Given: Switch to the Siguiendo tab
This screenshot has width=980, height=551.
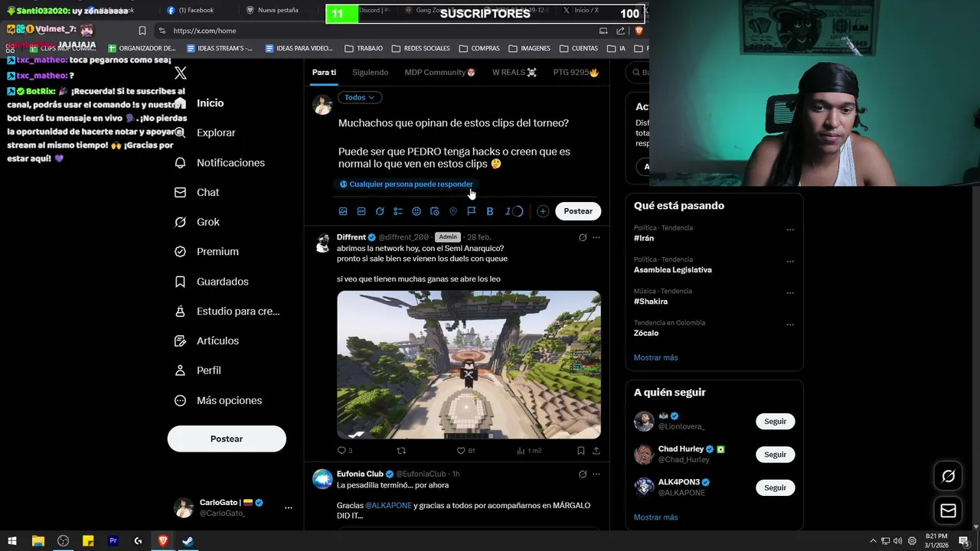Looking at the screenshot, I should (371, 72).
